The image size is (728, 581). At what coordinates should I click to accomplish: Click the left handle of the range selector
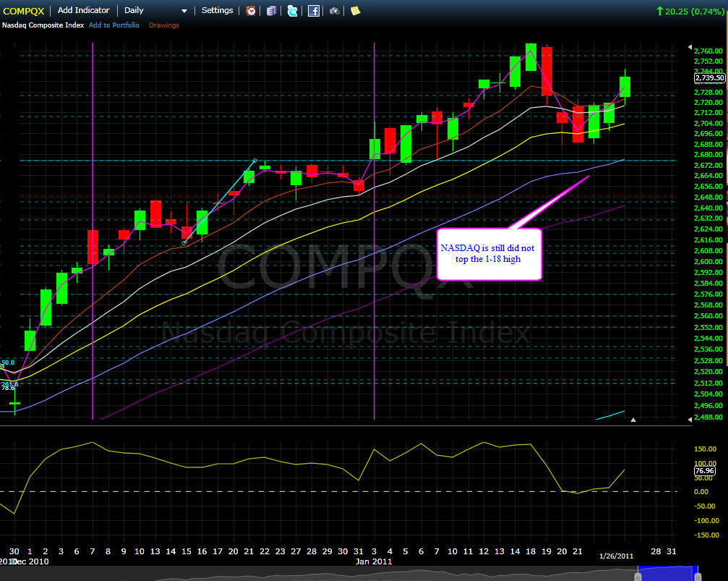[638, 577]
